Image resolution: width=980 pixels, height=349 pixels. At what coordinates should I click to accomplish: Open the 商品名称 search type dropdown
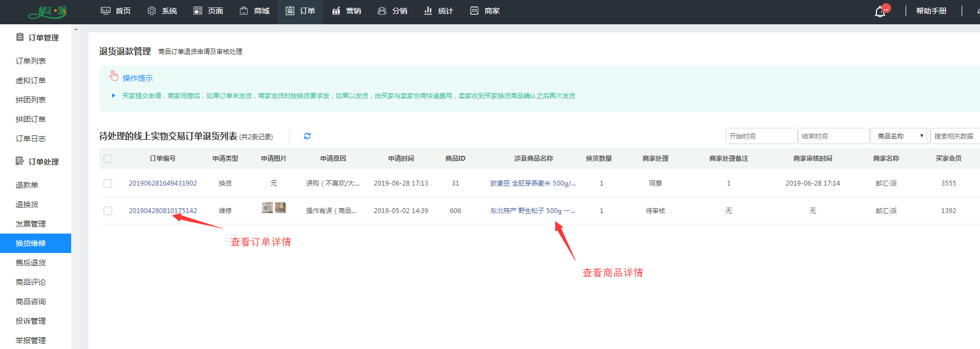tap(900, 136)
